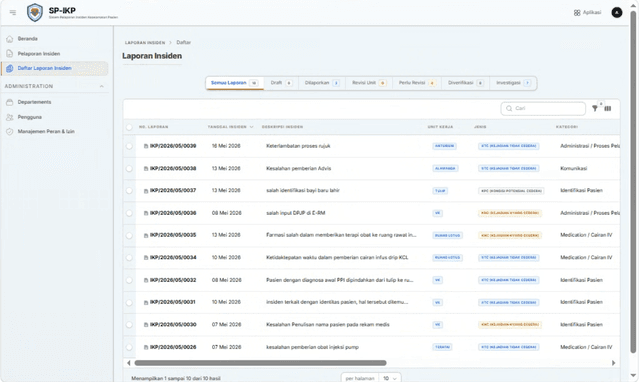Screen dimensions: 640x382
Task: Click the SP-IKP shield logo
Action: pyautogui.click(x=35, y=13)
